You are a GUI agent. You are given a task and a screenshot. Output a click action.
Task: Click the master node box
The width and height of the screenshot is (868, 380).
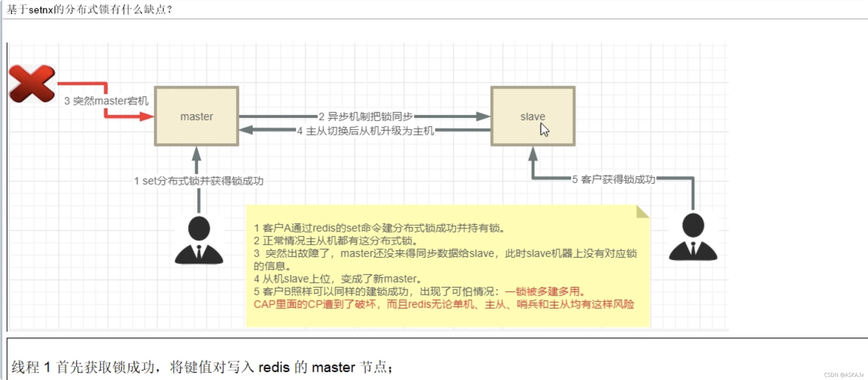(x=197, y=116)
